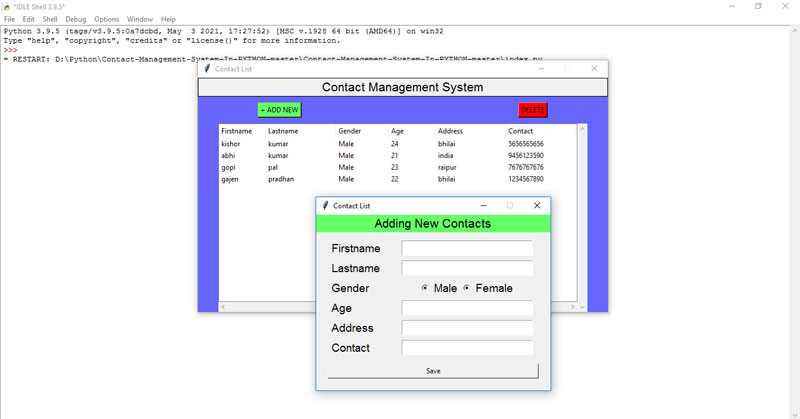Select the gopi row in the table

pyautogui.click(x=398, y=167)
